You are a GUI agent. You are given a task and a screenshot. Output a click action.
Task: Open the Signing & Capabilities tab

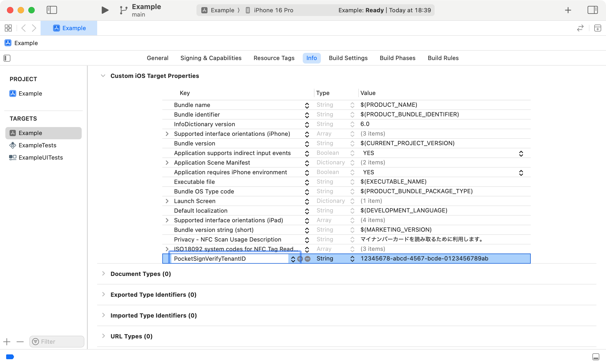pos(211,58)
